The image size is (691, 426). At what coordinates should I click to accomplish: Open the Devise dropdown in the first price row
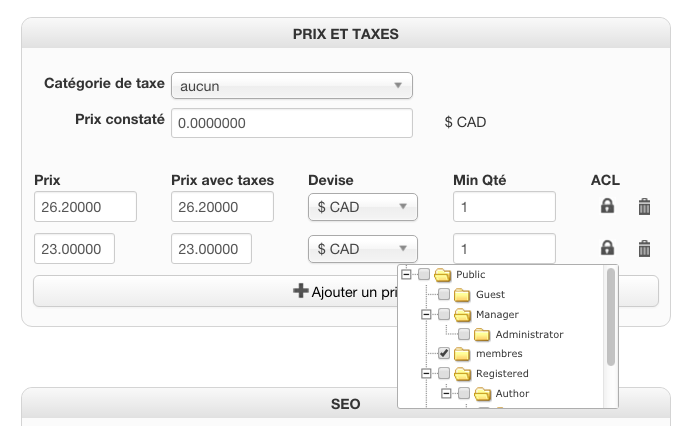coord(362,207)
